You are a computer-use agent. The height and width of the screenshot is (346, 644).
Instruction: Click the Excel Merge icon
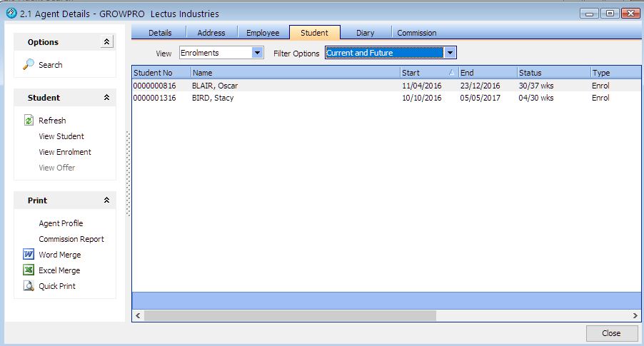pyautogui.click(x=29, y=270)
